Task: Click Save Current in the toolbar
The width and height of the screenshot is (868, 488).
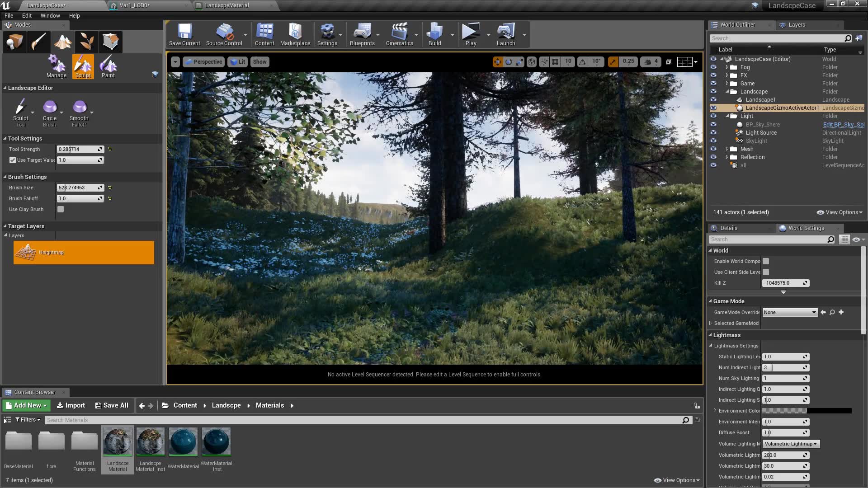Action: (184, 34)
